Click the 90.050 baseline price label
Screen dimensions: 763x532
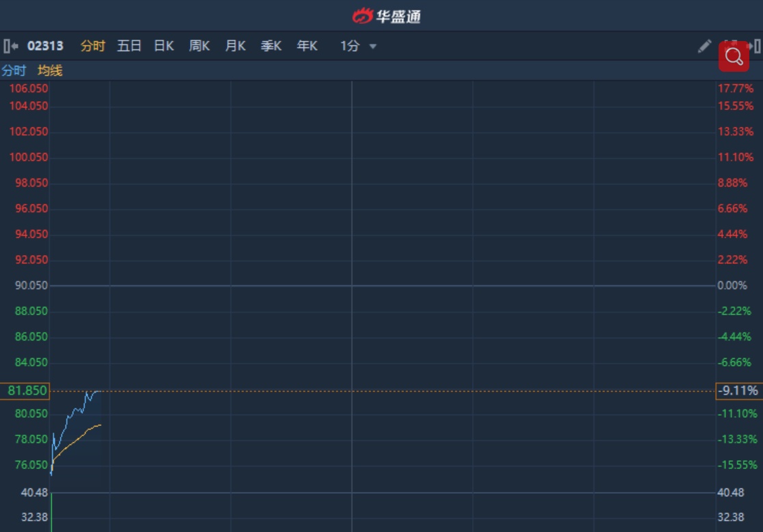[31, 286]
